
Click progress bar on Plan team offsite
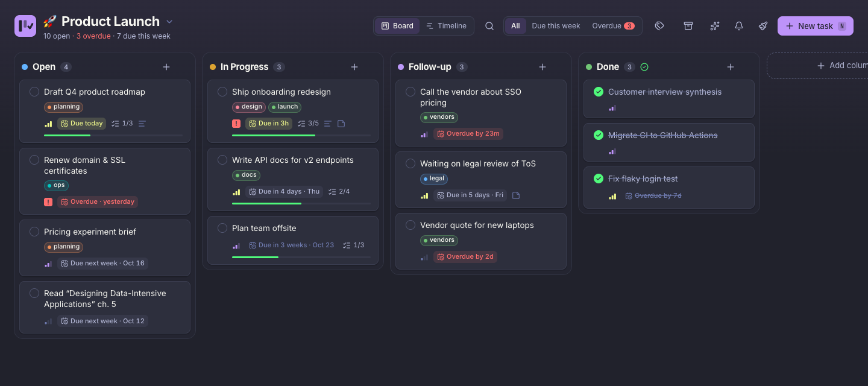tap(301, 258)
